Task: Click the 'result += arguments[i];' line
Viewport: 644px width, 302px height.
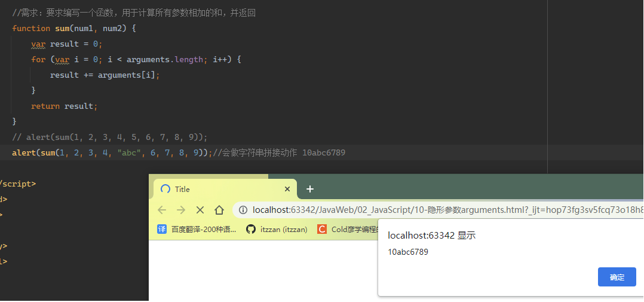Action: tap(105, 75)
